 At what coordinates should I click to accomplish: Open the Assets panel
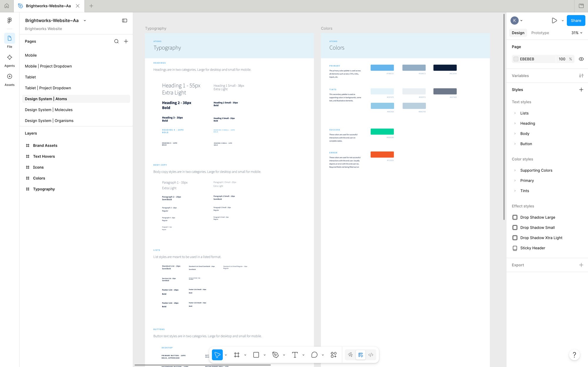[x=9, y=79]
